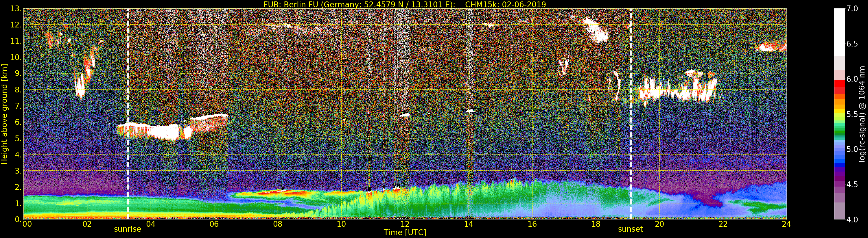
Task: Click the colorbar value '6.5'
Action: (x=852, y=44)
